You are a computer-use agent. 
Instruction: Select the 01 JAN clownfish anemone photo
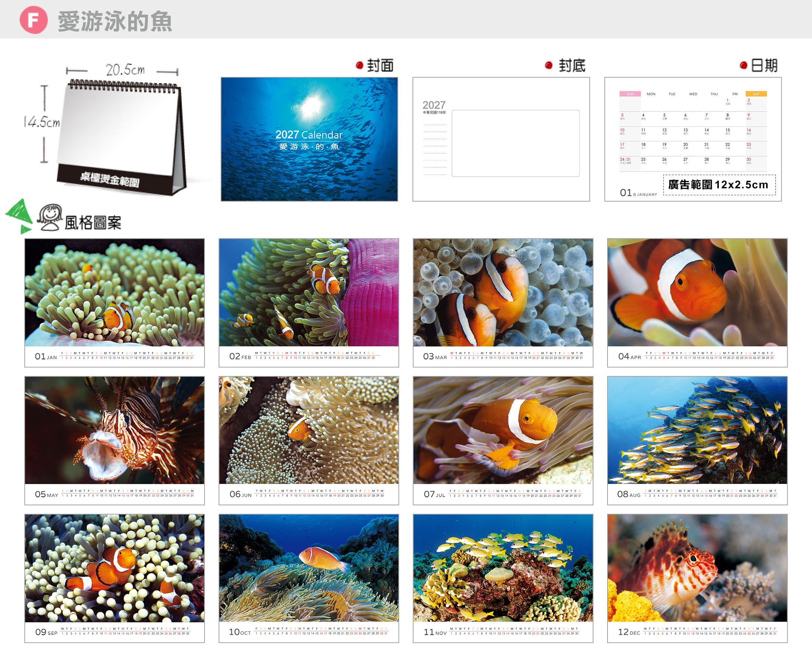tap(115, 292)
